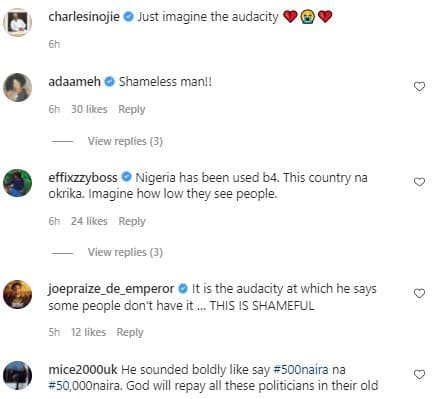Open mice2000uk's avatar
This screenshot has width=432, height=399.
[17, 375]
